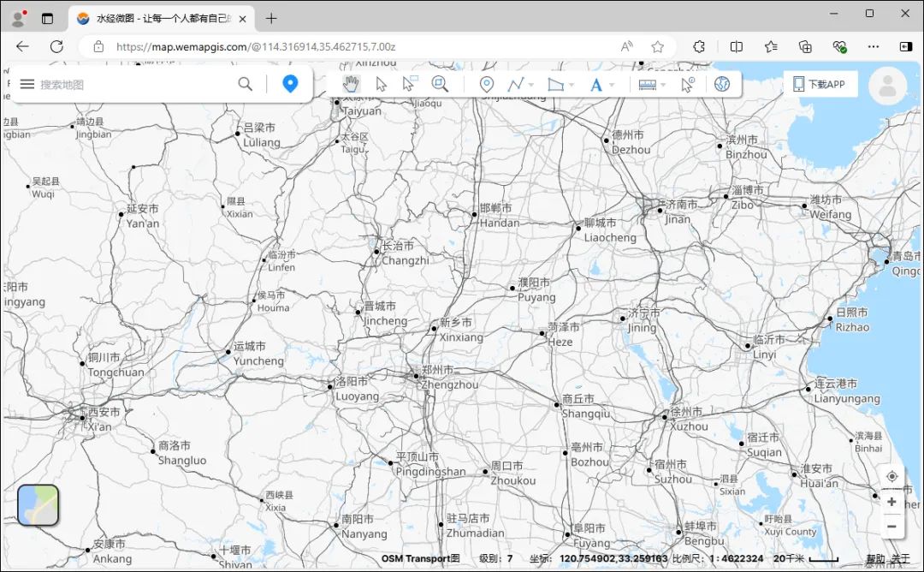The image size is (924, 572).
Task: View site information lock icon
Action: [98, 46]
